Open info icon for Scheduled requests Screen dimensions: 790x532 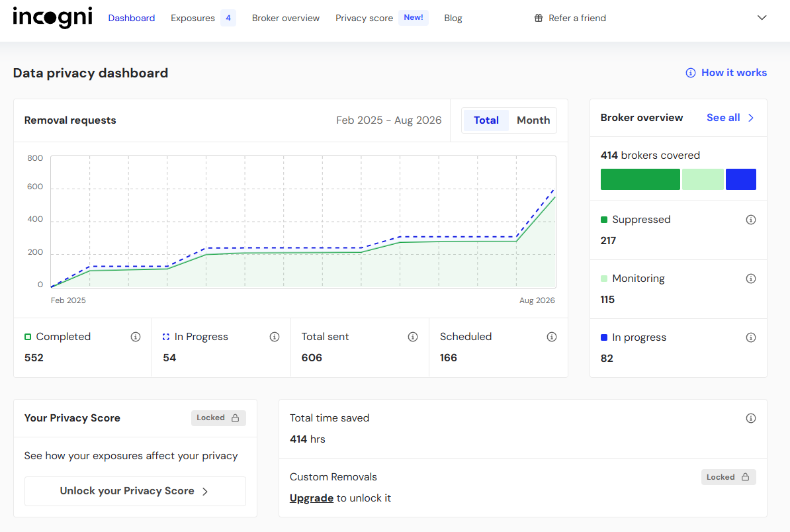pyautogui.click(x=552, y=337)
